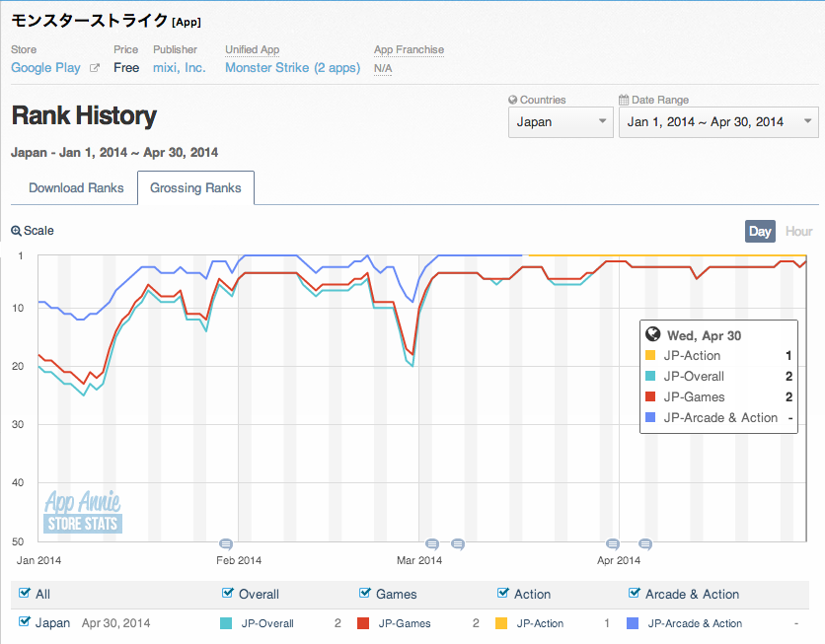Open the comment bubble just before Apr 2014
This screenshot has width=825, height=644.
coord(613,543)
